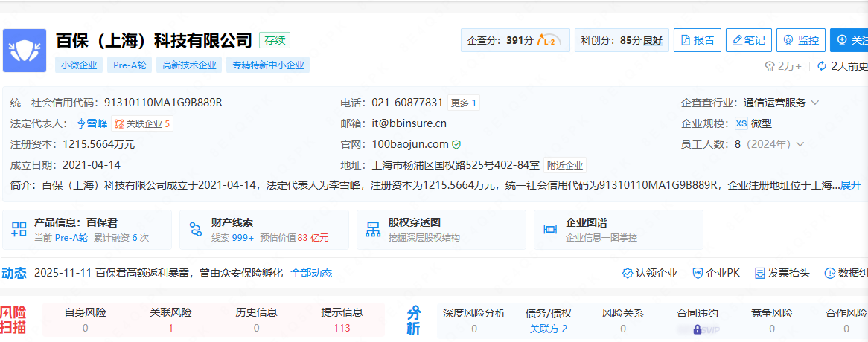Open the 报告 report button
This screenshot has width=868, height=342.
[697, 40]
